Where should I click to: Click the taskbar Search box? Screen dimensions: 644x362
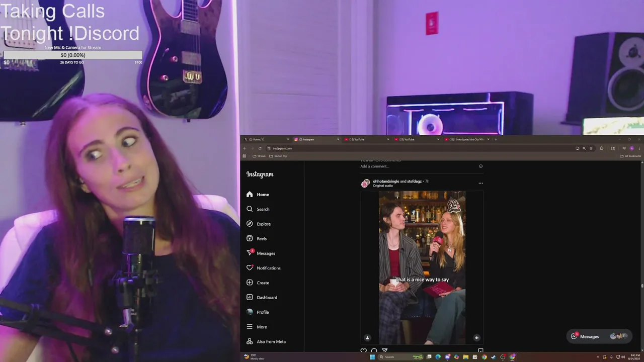coord(401,357)
